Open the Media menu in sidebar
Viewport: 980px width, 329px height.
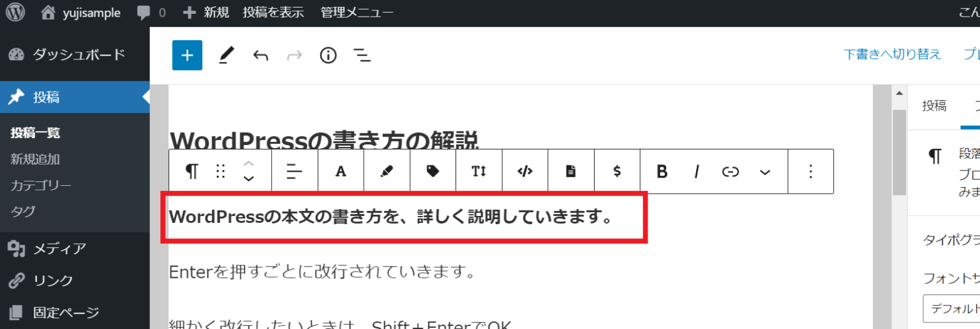point(59,249)
